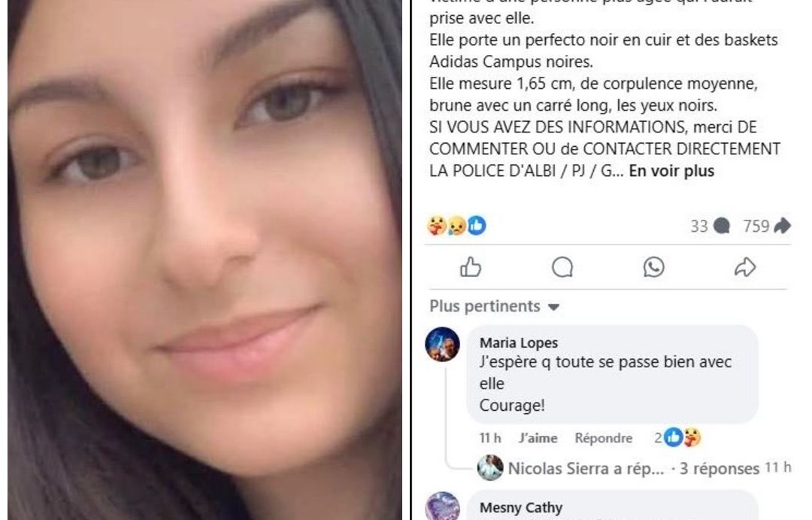Share the post via the WhatsApp icon
The height and width of the screenshot is (520, 812).
[x=653, y=267]
